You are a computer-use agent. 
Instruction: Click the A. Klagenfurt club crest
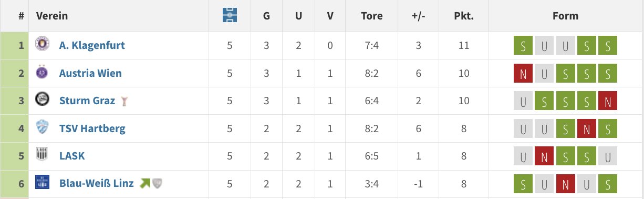tap(42, 45)
